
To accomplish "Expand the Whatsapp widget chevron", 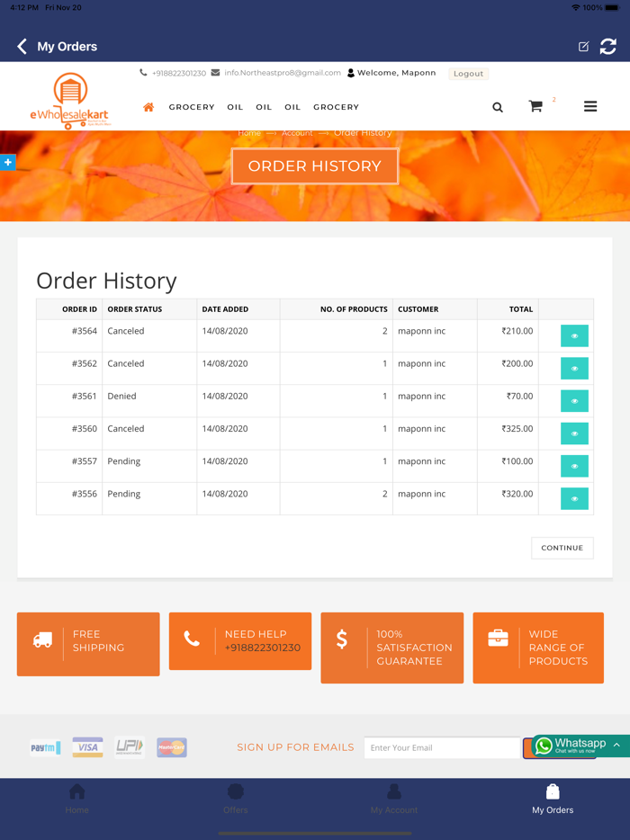I will tap(616, 745).
